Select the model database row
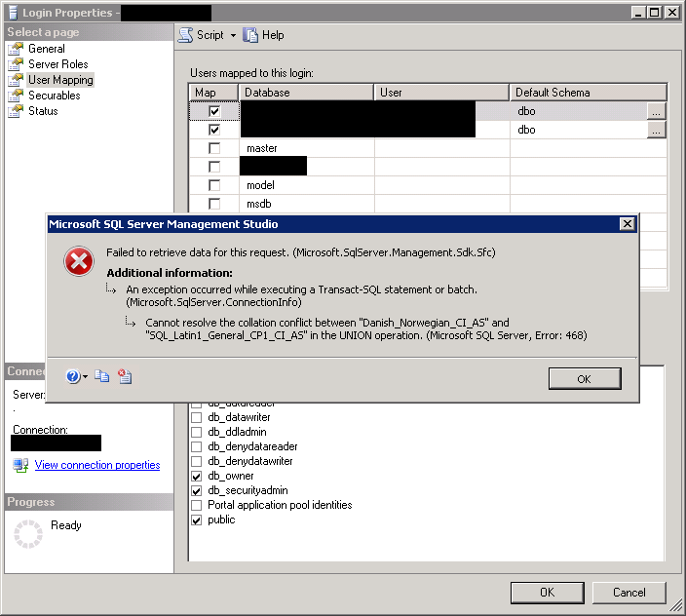The width and height of the screenshot is (686, 616). tap(428, 185)
